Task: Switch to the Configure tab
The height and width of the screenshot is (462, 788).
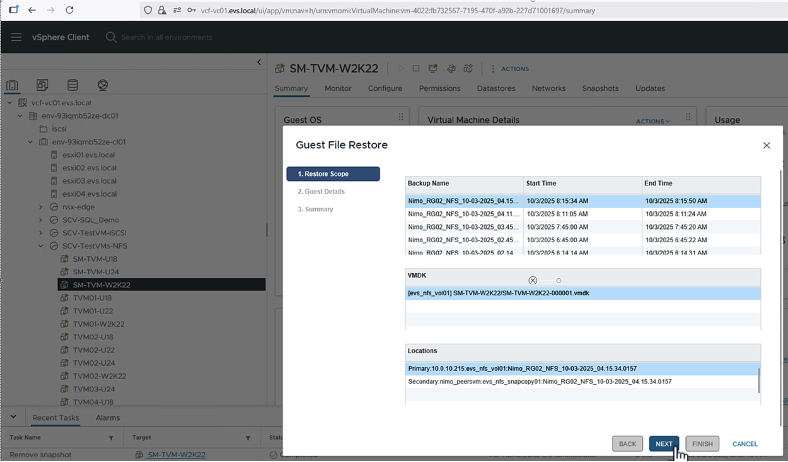Action: click(385, 88)
